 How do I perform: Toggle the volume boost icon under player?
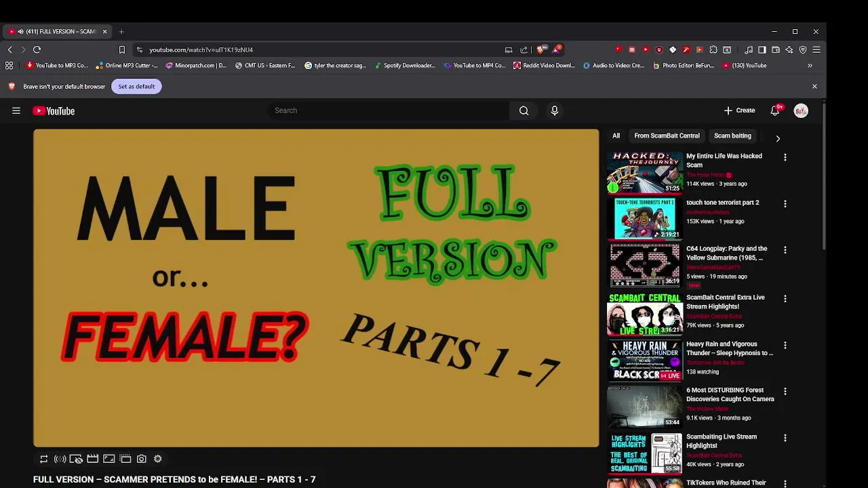click(60, 459)
